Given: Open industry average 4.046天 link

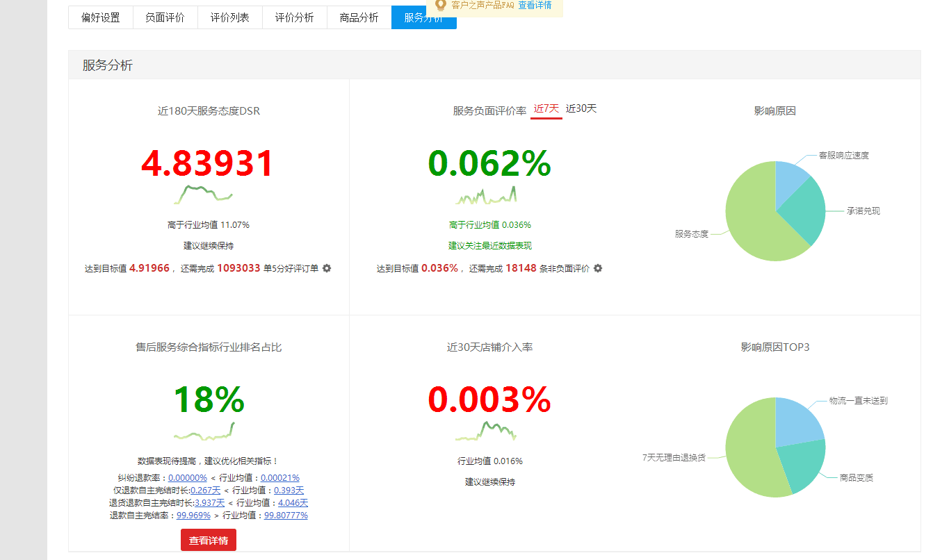Looking at the screenshot, I should (x=293, y=502).
